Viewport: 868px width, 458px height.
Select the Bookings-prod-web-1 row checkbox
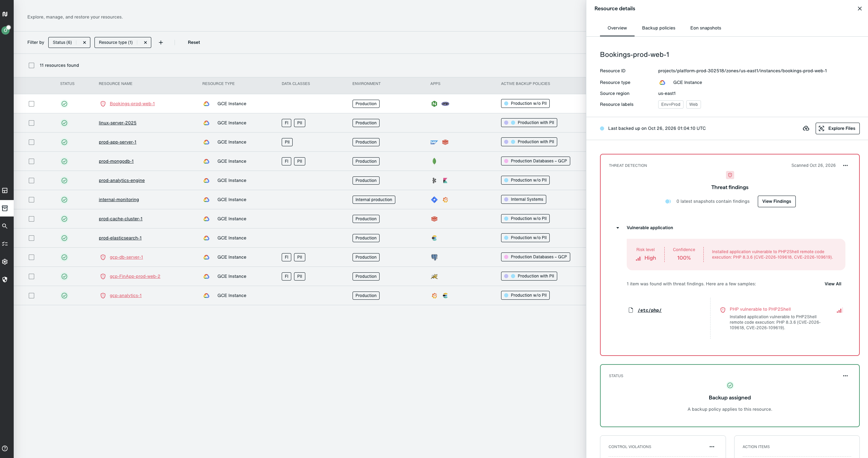(31, 104)
